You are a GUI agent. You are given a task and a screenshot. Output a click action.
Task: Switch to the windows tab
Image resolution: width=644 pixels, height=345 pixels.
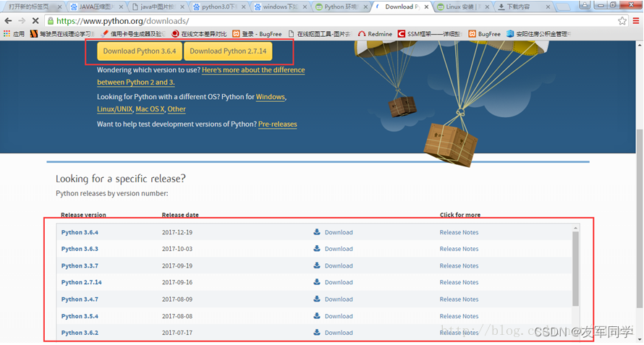280,7
